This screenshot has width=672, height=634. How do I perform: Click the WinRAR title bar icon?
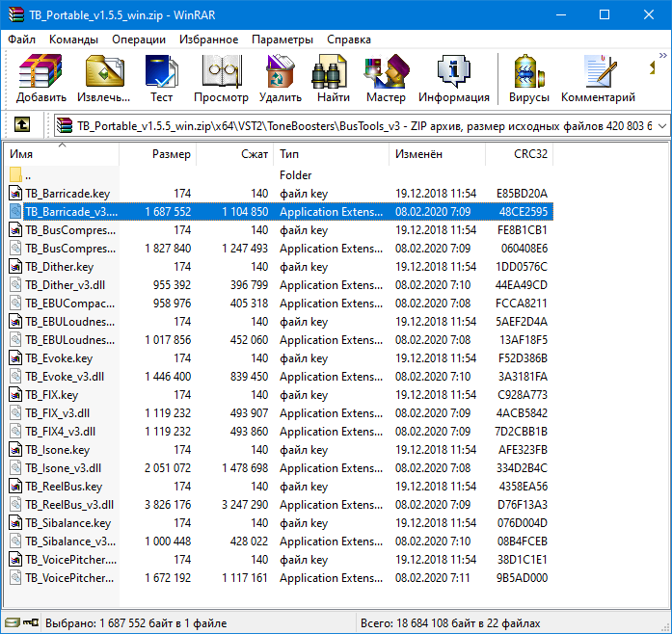[16, 14]
